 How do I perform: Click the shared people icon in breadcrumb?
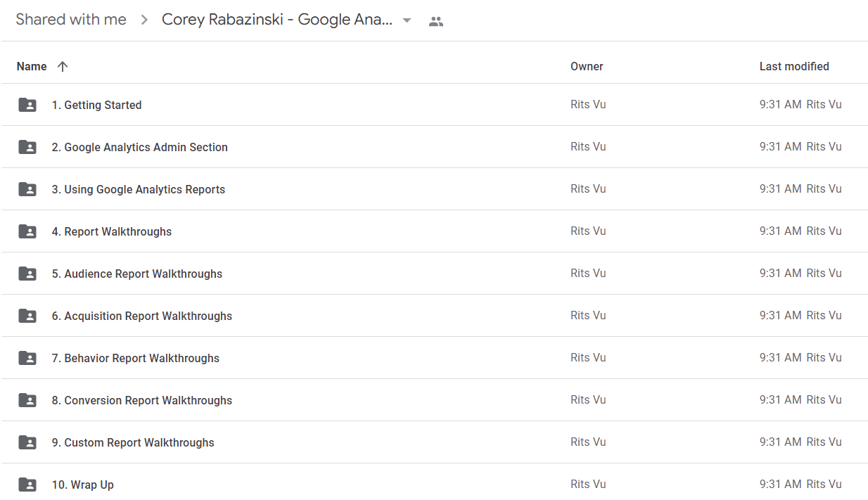tap(436, 21)
